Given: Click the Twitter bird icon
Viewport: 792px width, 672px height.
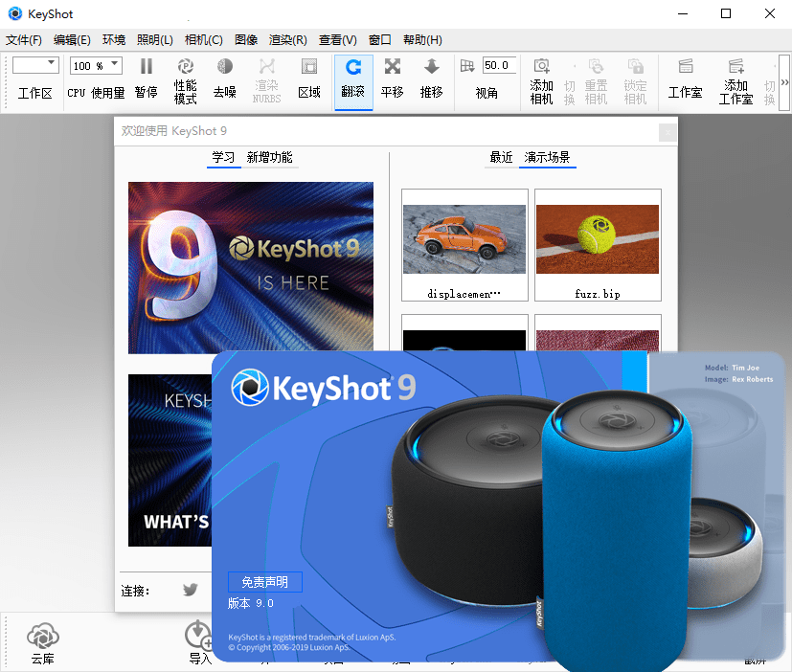Looking at the screenshot, I should (191, 590).
